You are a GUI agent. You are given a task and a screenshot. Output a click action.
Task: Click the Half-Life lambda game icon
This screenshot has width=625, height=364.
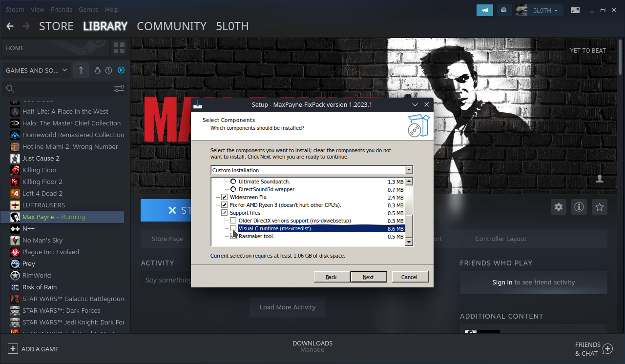(x=15, y=112)
